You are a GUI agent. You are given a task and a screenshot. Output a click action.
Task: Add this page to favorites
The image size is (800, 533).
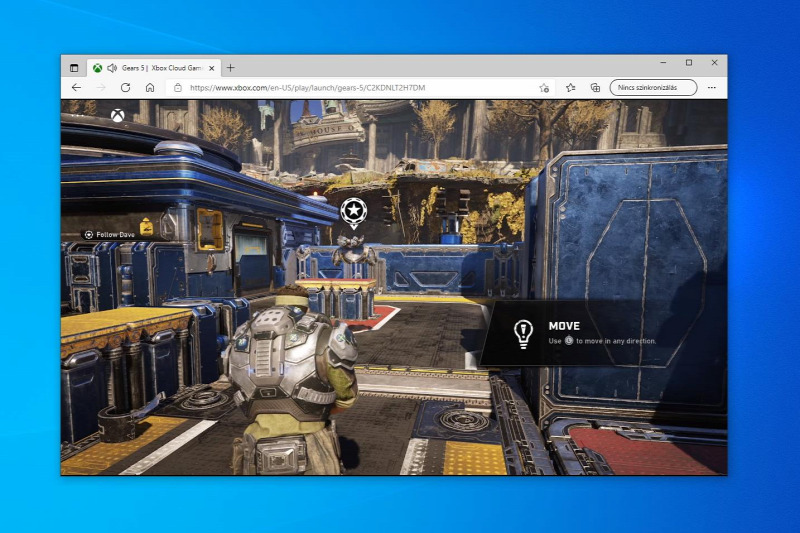click(544, 88)
